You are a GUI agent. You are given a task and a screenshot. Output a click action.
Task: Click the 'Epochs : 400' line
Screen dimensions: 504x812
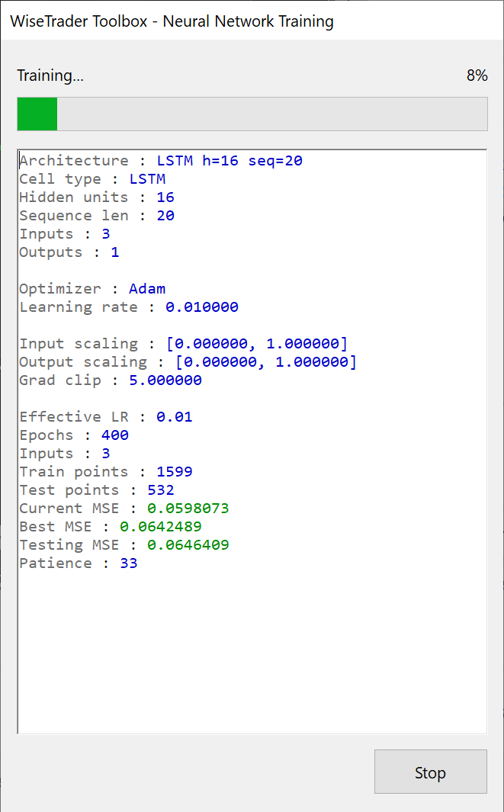[74, 435]
